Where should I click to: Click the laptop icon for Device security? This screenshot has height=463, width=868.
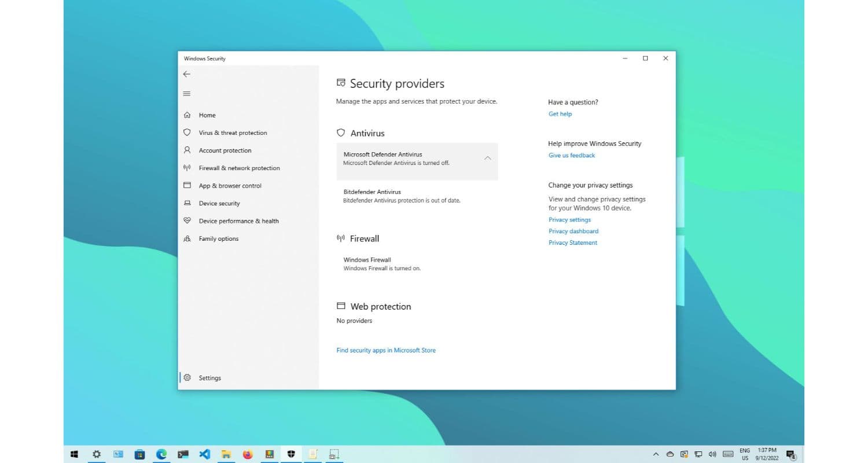[x=187, y=203]
